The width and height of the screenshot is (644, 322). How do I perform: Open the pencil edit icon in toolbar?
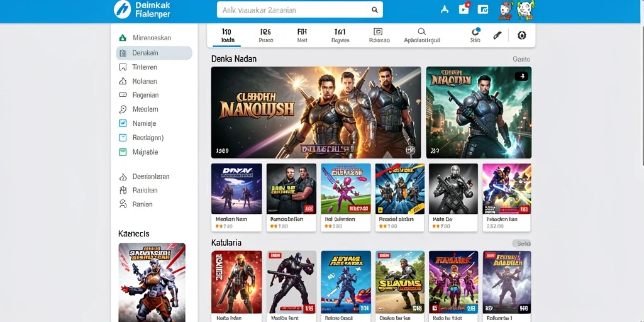click(x=497, y=35)
